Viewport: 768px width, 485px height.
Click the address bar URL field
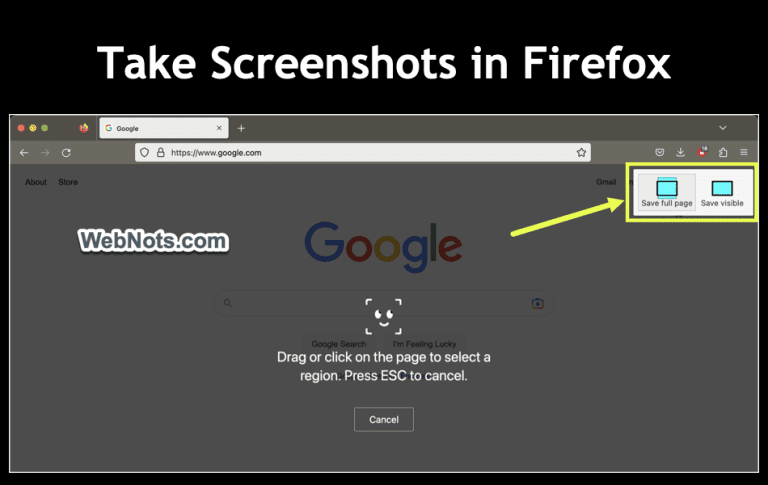(x=362, y=152)
